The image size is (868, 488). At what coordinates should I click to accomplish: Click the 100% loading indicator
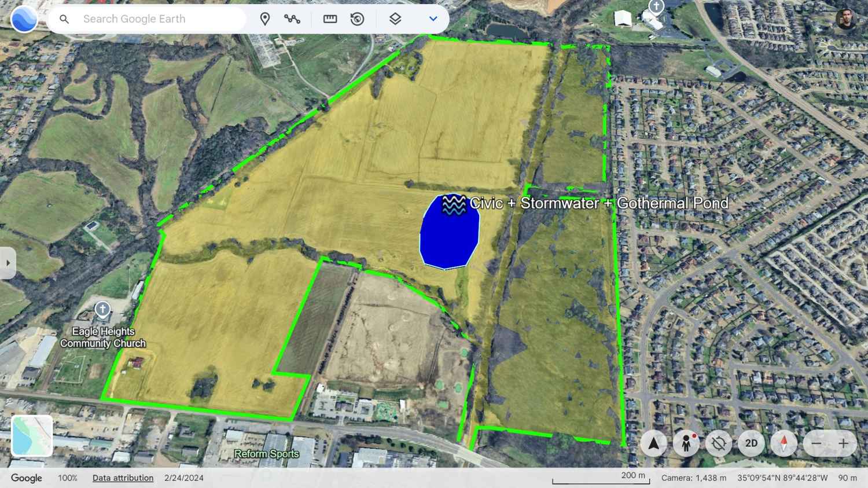68,478
